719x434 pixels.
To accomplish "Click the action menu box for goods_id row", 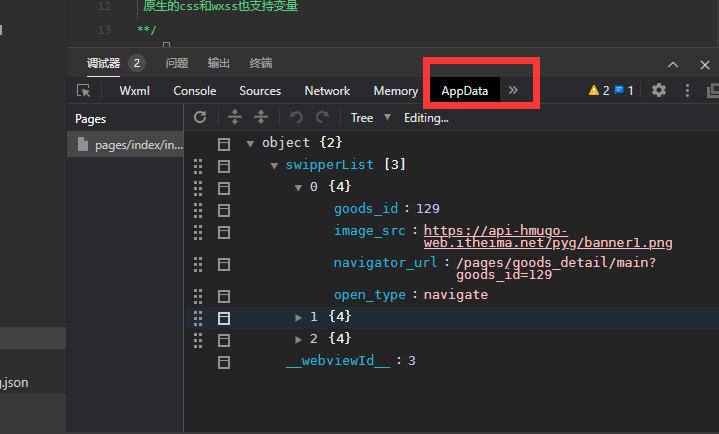I will pos(224,211).
